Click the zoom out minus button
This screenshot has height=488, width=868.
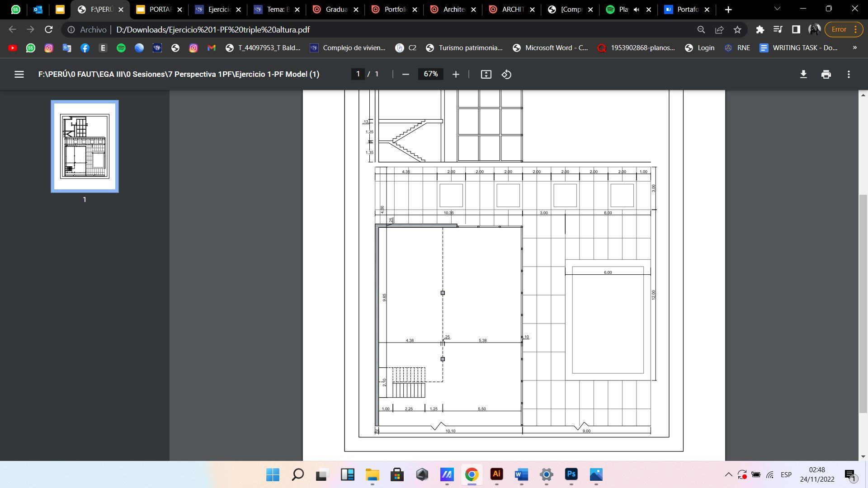pos(406,74)
